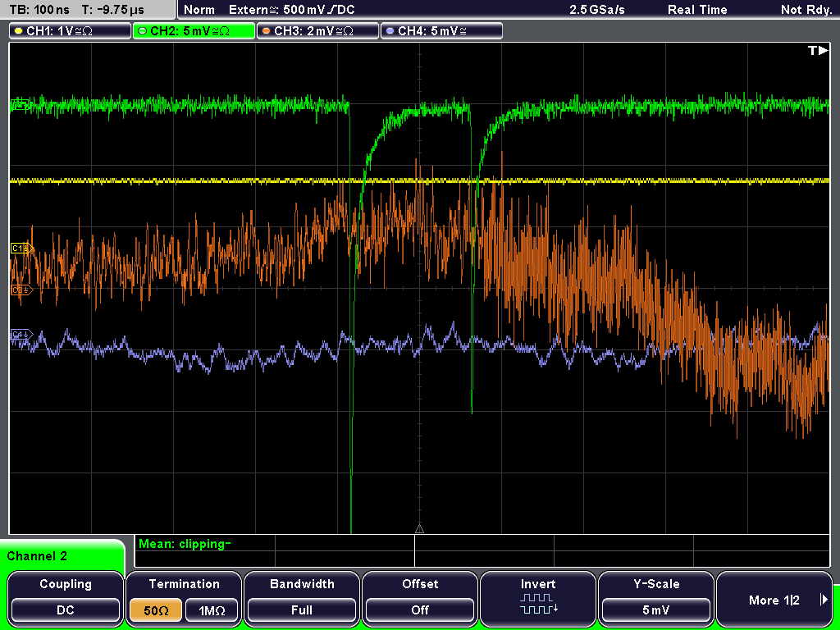
Task: Select the CH3: 2mV channel tab
Action: [317, 31]
